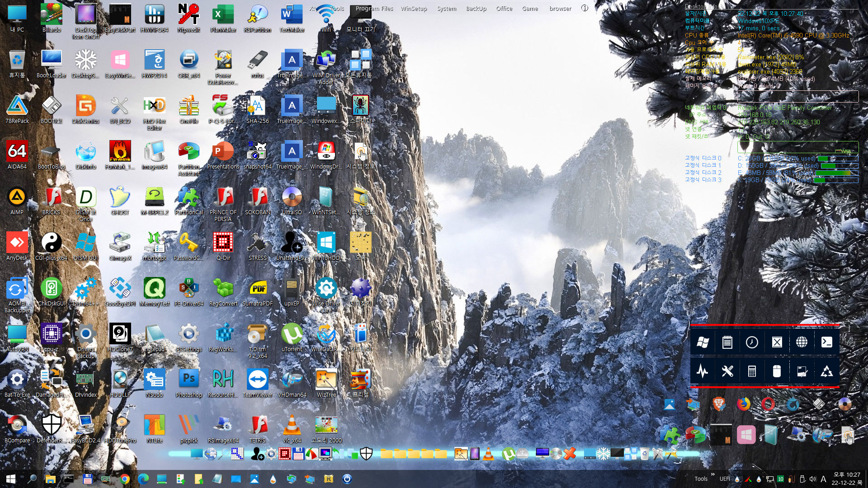Click the wrench and screwdriver tile in launcher panel

tap(727, 371)
